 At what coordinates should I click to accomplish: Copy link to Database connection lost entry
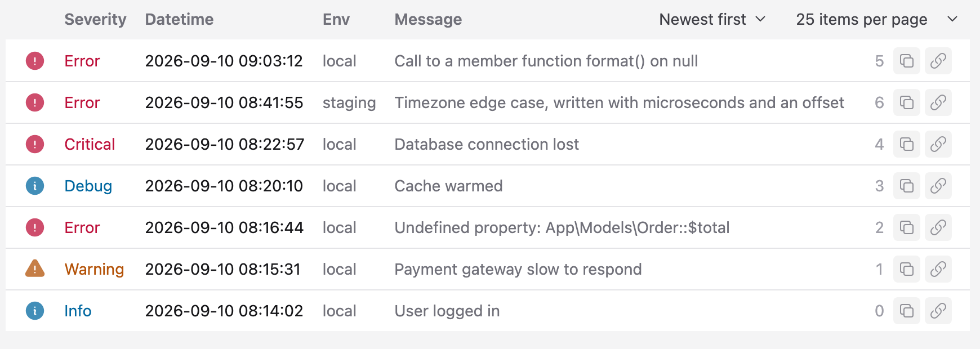coord(938,144)
